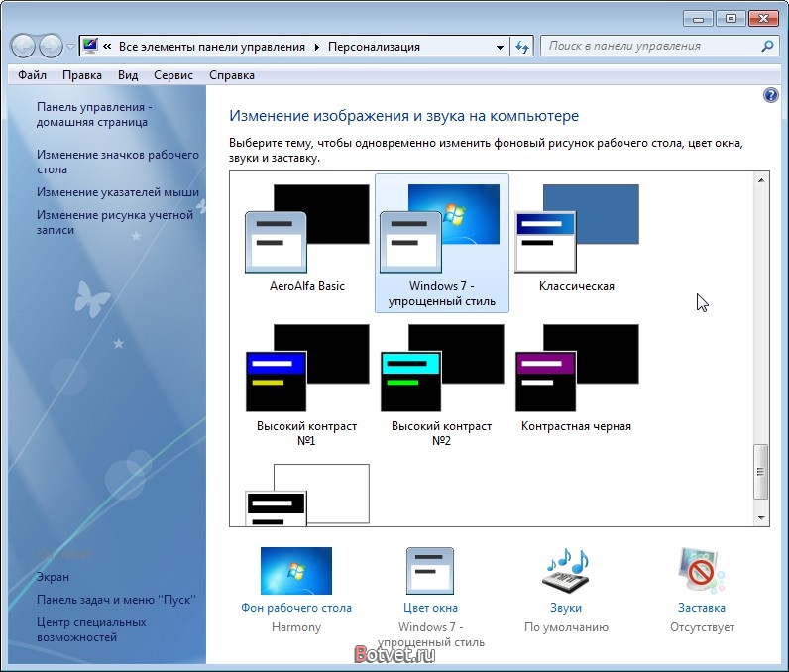Open Изменение указателей мыши link
Image resolution: width=789 pixels, height=672 pixels.
click(118, 192)
